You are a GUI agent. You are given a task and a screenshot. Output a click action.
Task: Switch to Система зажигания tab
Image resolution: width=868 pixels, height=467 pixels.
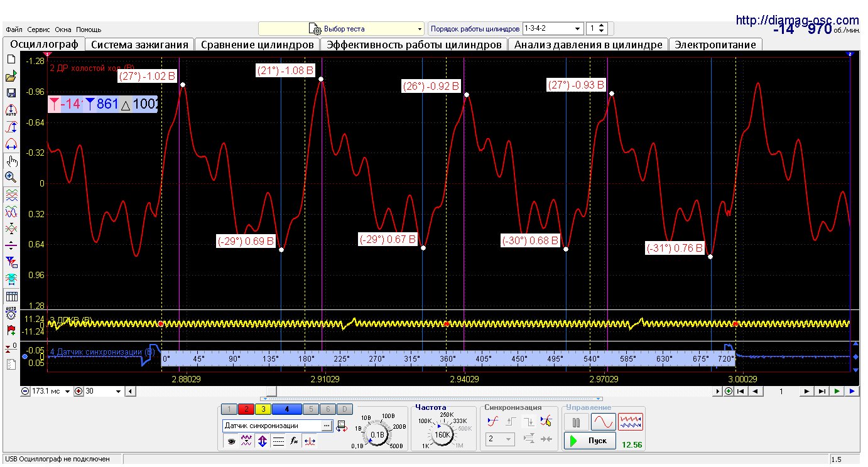tap(139, 45)
